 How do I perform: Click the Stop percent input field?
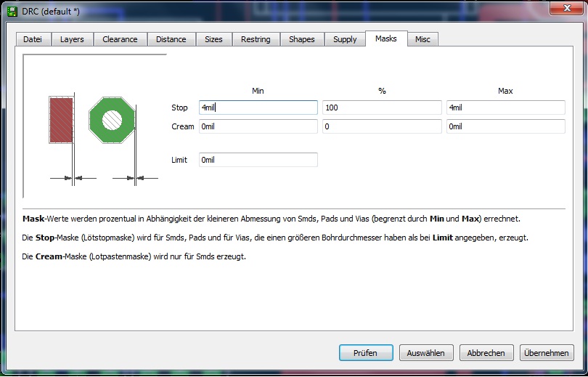coord(382,108)
